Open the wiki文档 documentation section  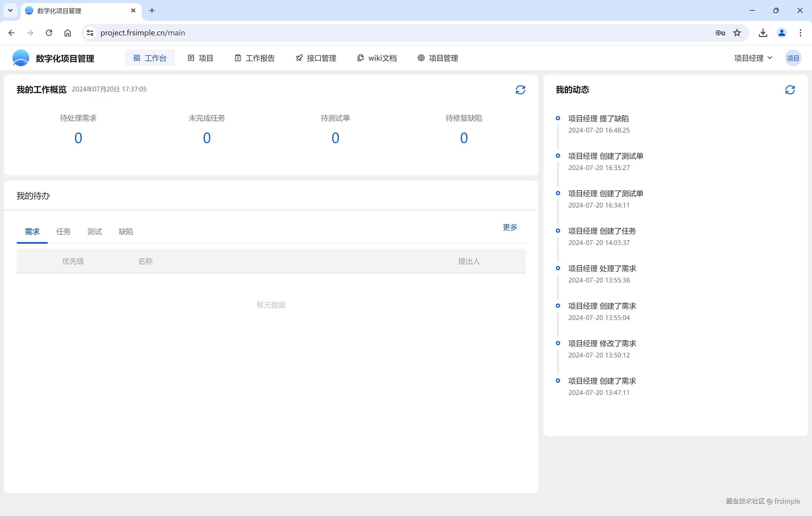pos(377,58)
